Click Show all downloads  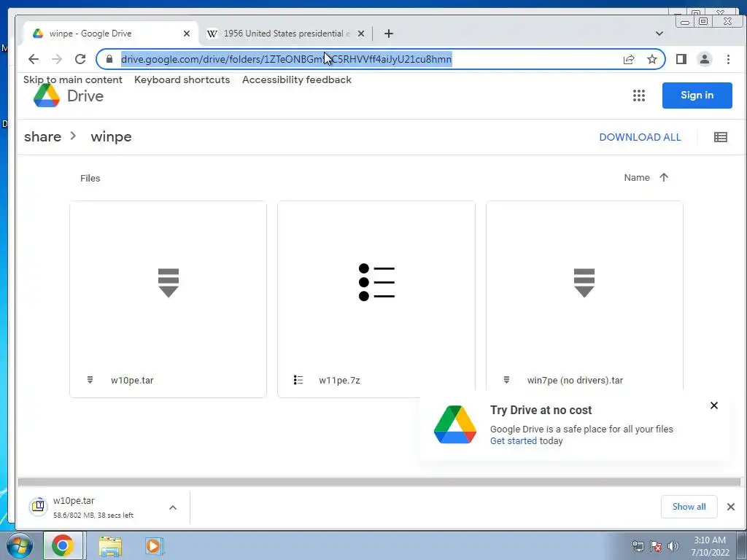tap(689, 507)
